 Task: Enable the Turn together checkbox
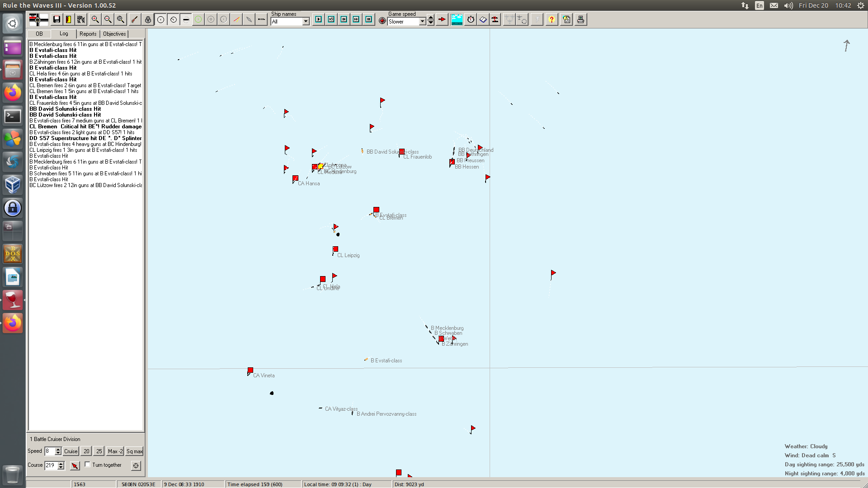[88, 465]
